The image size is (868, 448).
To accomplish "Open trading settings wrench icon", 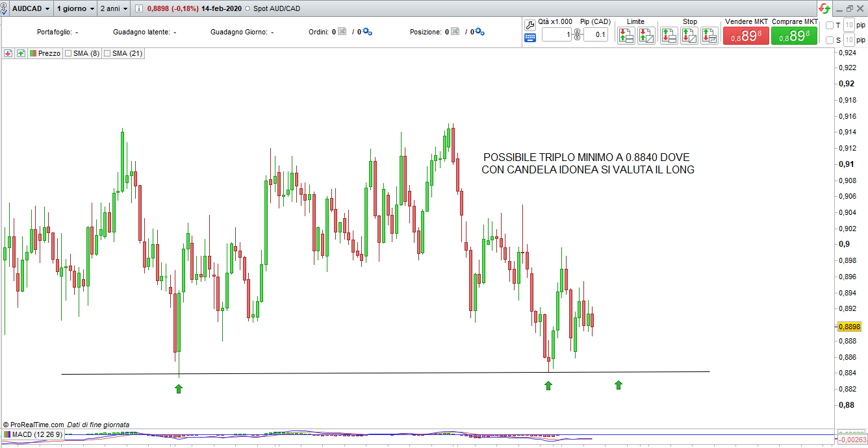I will click(530, 25).
